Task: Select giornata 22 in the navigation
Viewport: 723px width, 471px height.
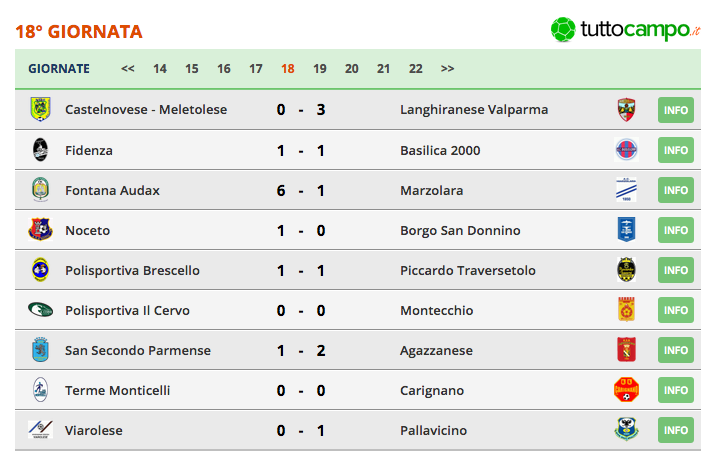Action: tap(415, 69)
